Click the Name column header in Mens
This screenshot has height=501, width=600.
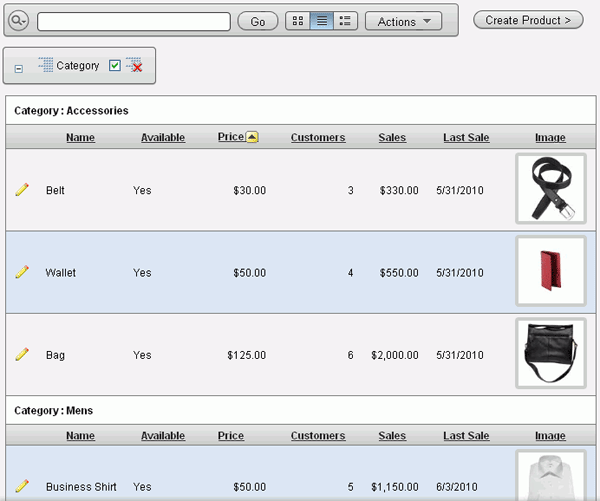(x=80, y=436)
